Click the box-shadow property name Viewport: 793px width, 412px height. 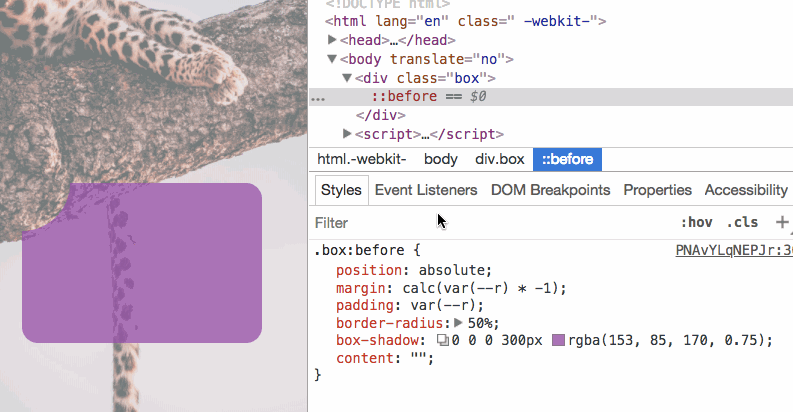tap(377, 340)
